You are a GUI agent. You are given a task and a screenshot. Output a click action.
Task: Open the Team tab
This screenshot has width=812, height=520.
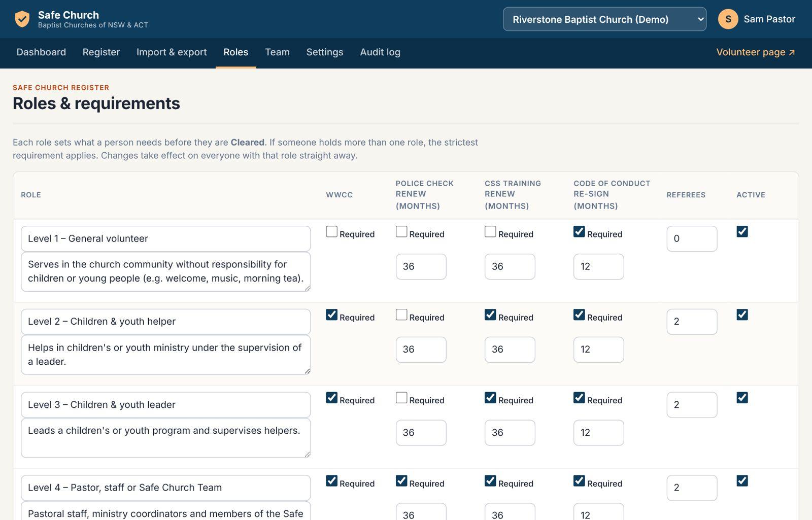click(277, 52)
